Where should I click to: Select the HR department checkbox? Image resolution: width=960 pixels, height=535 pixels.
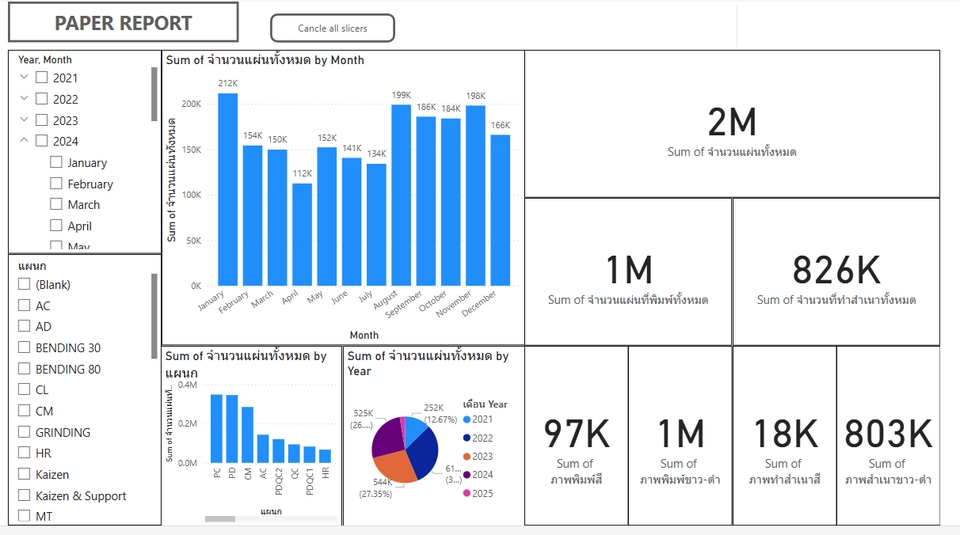24,452
